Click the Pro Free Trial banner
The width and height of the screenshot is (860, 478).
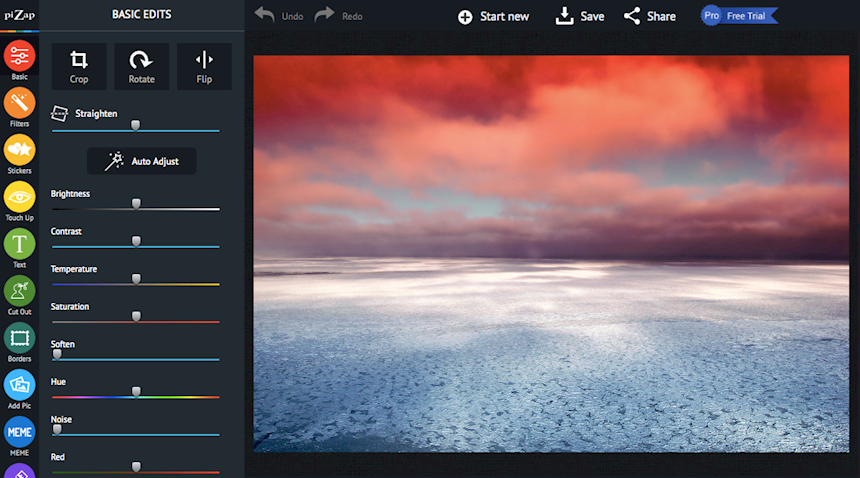click(739, 16)
